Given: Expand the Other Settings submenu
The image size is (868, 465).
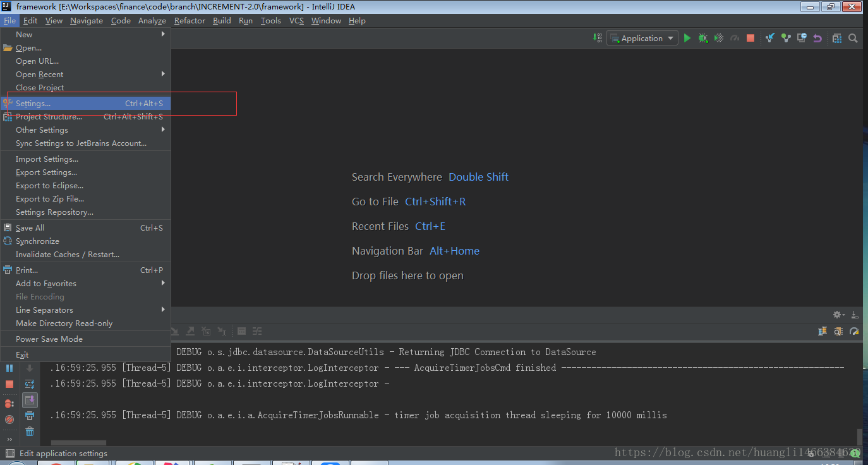Looking at the screenshot, I should (x=85, y=130).
